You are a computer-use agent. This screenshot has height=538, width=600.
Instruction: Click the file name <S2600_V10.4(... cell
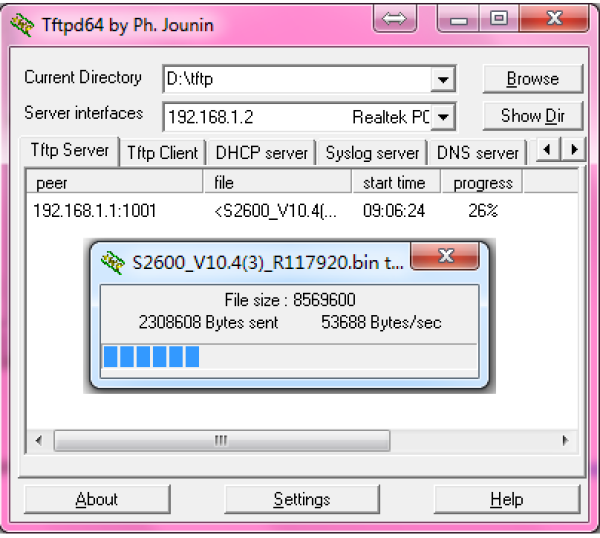coord(276,211)
